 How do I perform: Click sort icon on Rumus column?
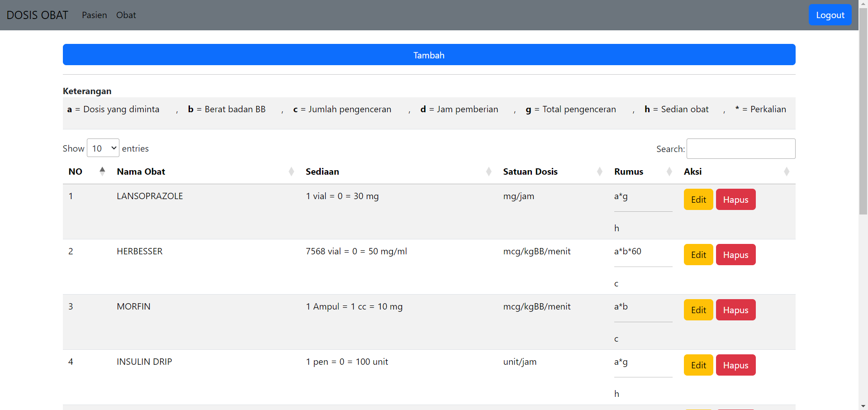[x=669, y=172]
